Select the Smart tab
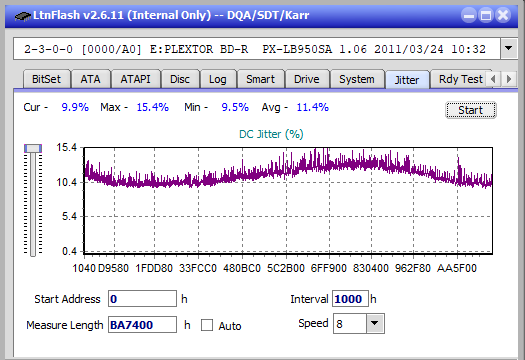 [x=260, y=79]
